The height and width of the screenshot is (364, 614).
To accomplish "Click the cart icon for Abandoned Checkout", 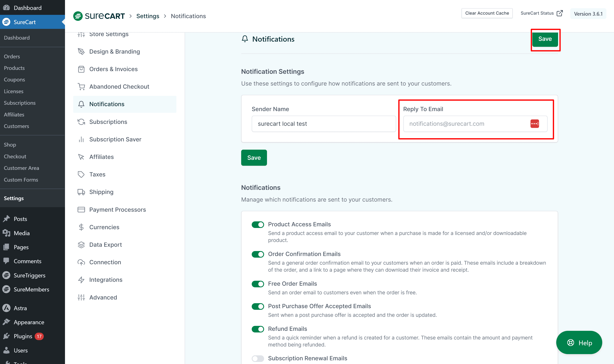I will pyautogui.click(x=81, y=87).
